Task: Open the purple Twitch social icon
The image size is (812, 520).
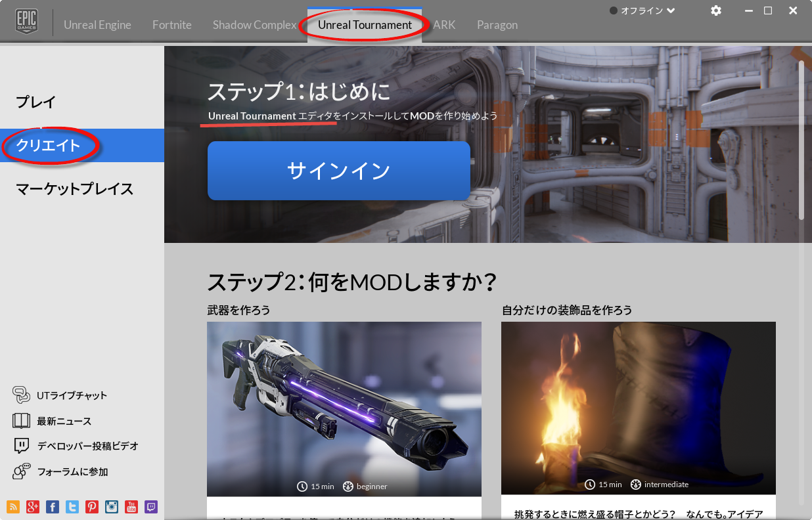Action: pyautogui.click(x=151, y=506)
